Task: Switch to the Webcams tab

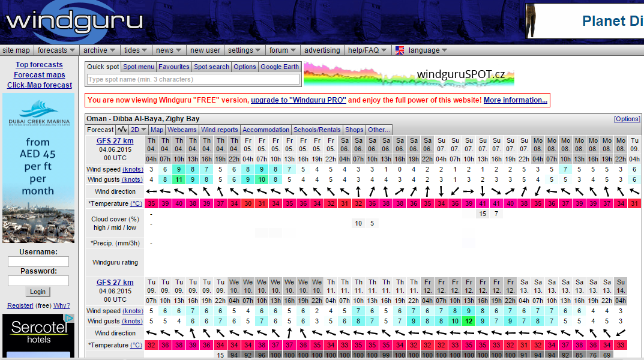Action: click(x=182, y=130)
